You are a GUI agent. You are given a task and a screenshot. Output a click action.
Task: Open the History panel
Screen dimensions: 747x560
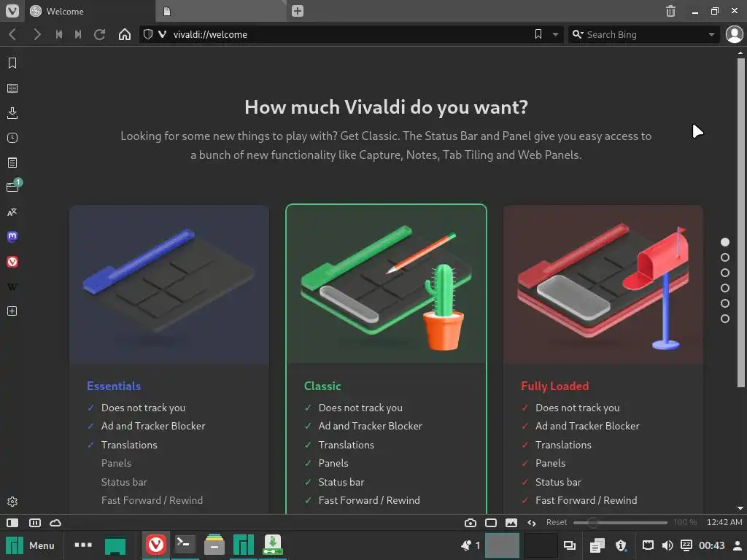[12, 138]
